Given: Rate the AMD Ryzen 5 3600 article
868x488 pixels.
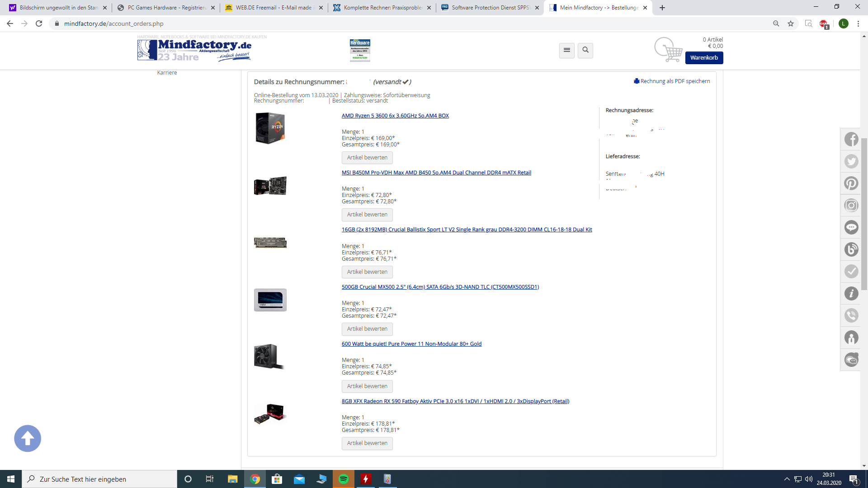Looking at the screenshot, I should (367, 158).
